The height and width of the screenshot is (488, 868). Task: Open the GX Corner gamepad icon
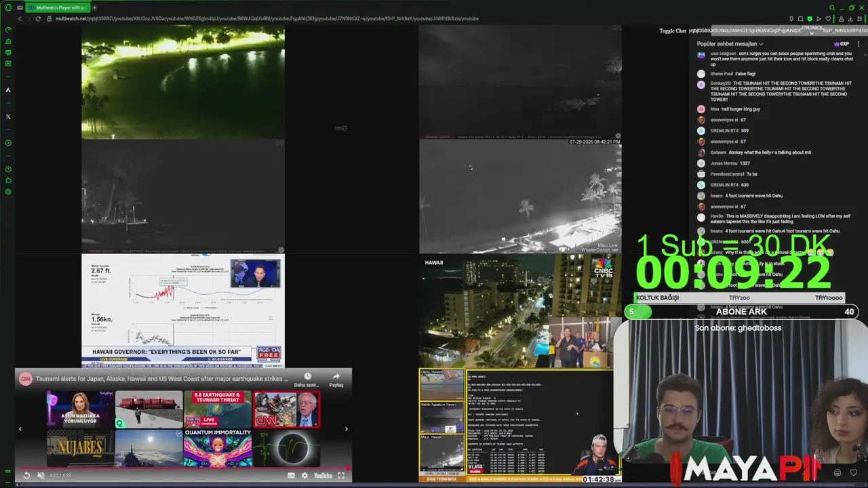tap(20, 7)
